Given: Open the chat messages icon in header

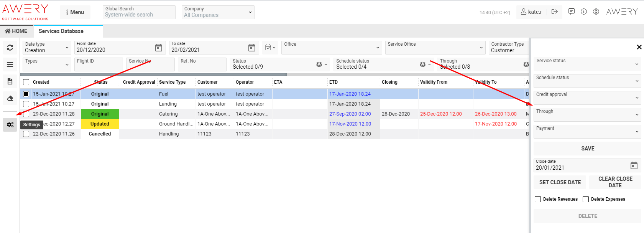Looking at the screenshot, I should coord(571,12).
